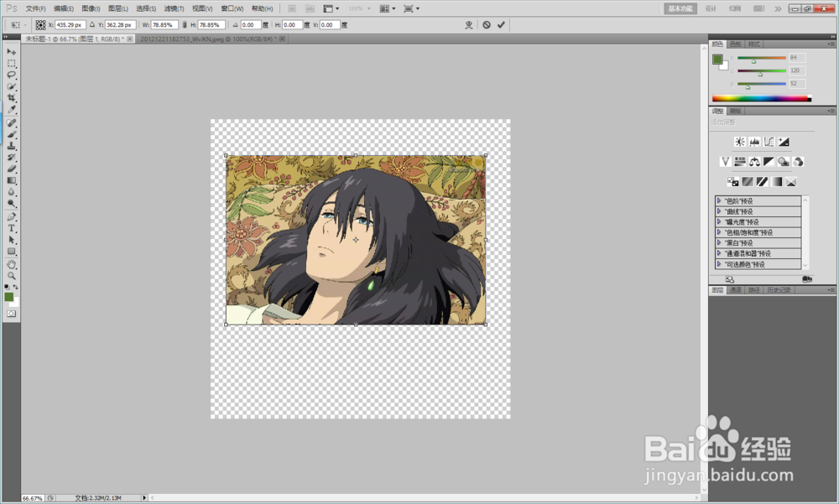Screen dimensions: 839x504
Task: Click the W scale percentage field
Action: point(164,24)
